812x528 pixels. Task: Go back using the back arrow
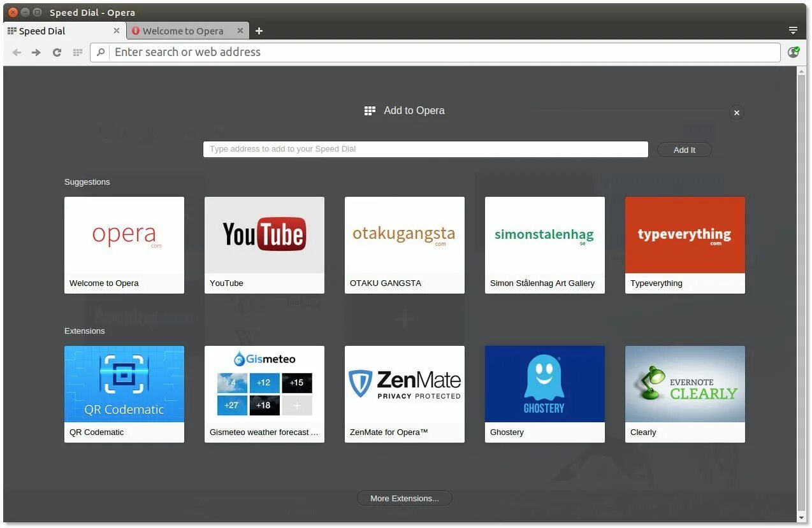coord(17,52)
